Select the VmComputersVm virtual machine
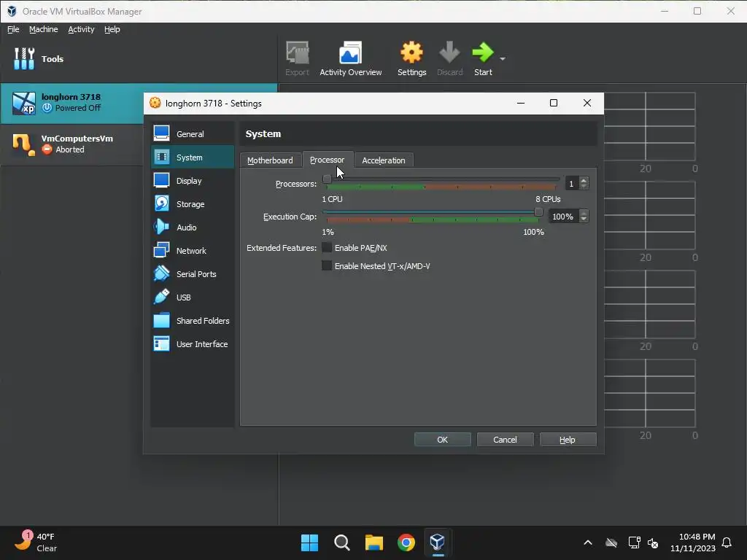Image resolution: width=747 pixels, height=560 pixels. [x=71, y=144]
